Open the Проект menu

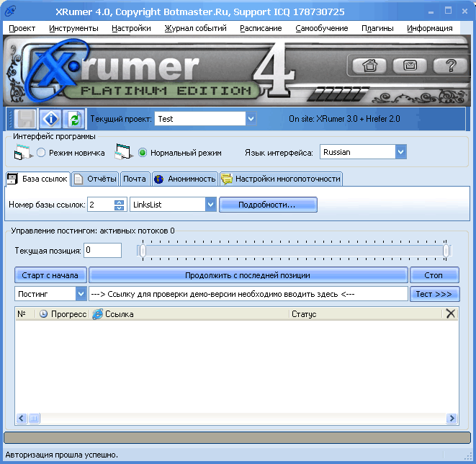click(22, 28)
